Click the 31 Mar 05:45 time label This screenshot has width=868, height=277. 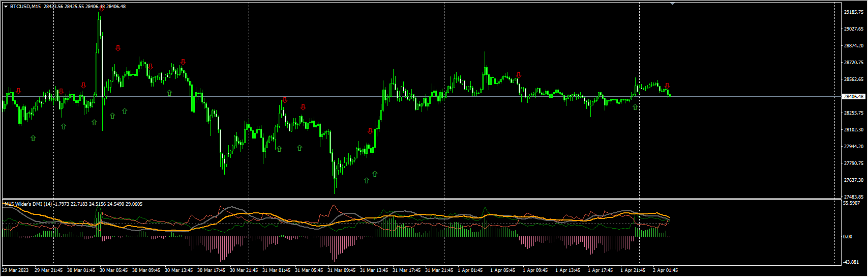point(309,270)
